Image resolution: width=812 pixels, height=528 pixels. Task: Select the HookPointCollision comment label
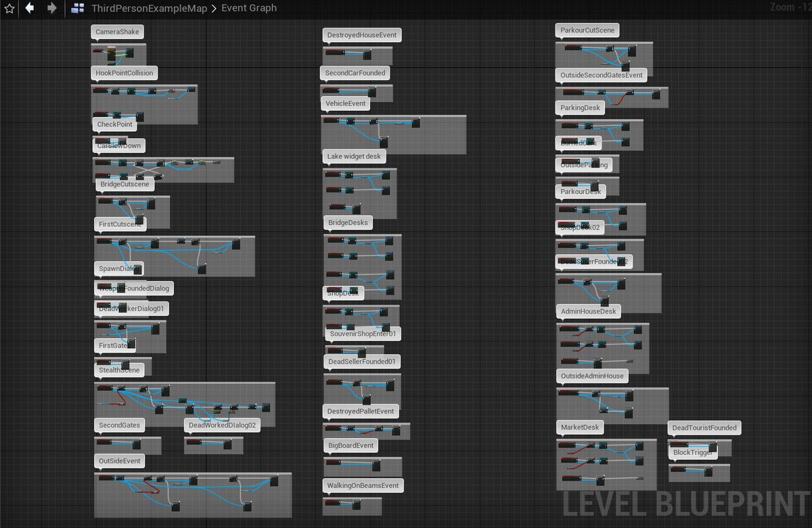pos(125,72)
